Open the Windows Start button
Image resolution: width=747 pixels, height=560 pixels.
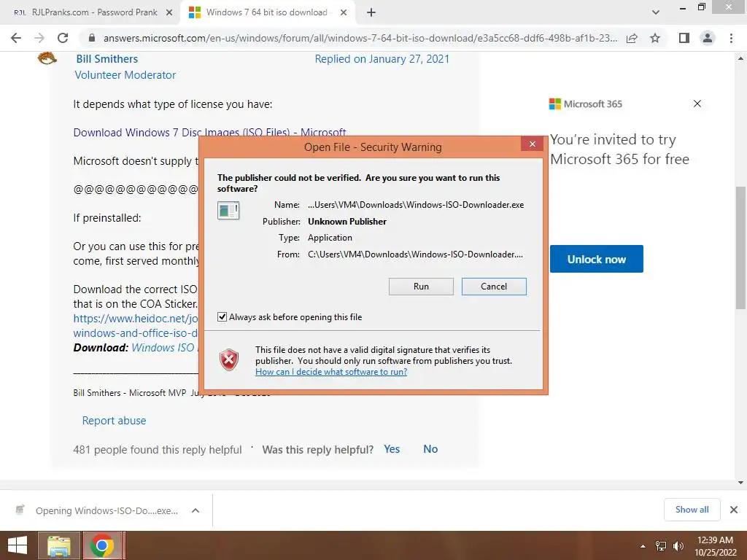[x=18, y=545]
